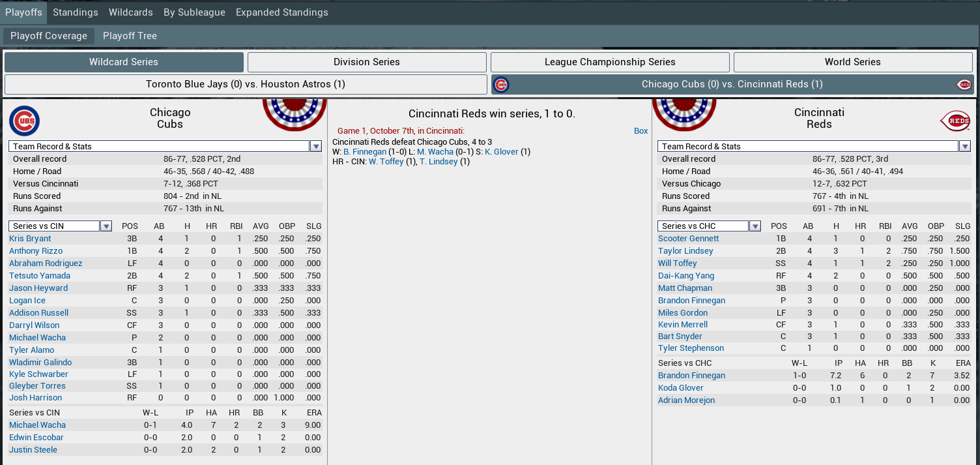Screen dimensions: 980x465
Task: Open the Wildcards tab
Action: [130, 12]
